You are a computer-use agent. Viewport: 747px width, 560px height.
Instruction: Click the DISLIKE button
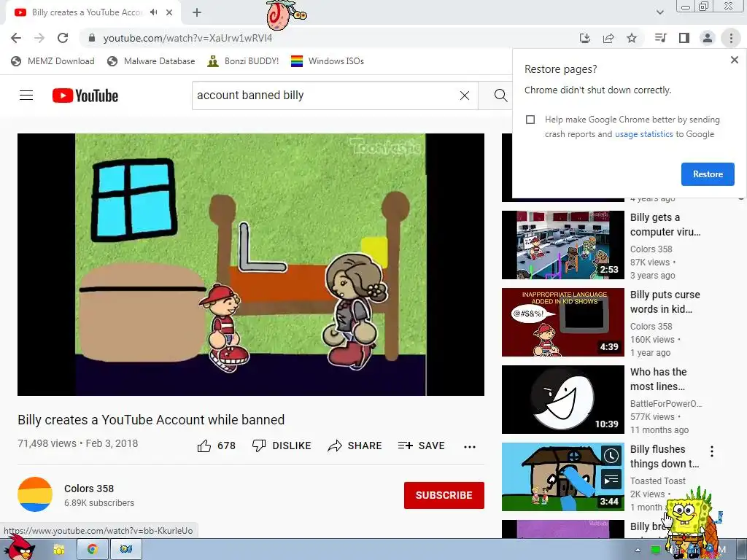point(282,446)
